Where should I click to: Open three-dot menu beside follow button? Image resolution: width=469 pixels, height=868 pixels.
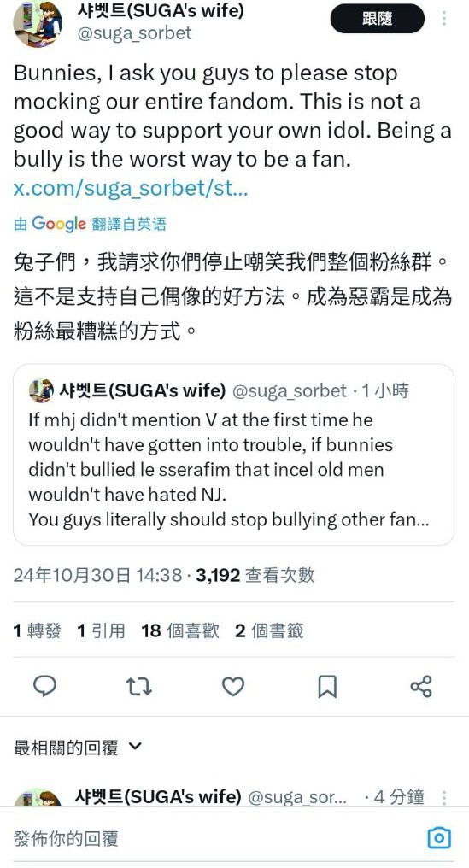[x=444, y=19]
